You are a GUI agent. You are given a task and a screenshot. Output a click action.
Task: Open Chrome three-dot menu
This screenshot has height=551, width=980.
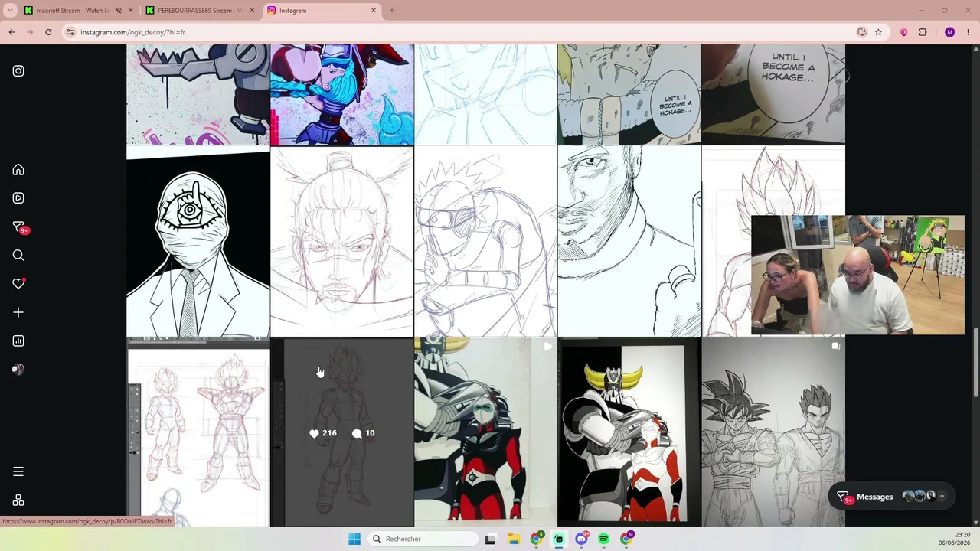[x=969, y=32]
